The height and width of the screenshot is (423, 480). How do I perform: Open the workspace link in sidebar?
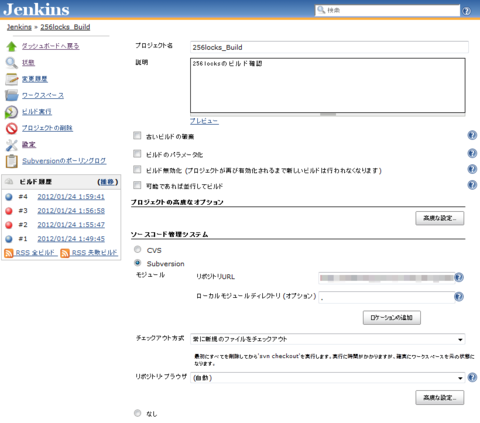[x=43, y=95]
